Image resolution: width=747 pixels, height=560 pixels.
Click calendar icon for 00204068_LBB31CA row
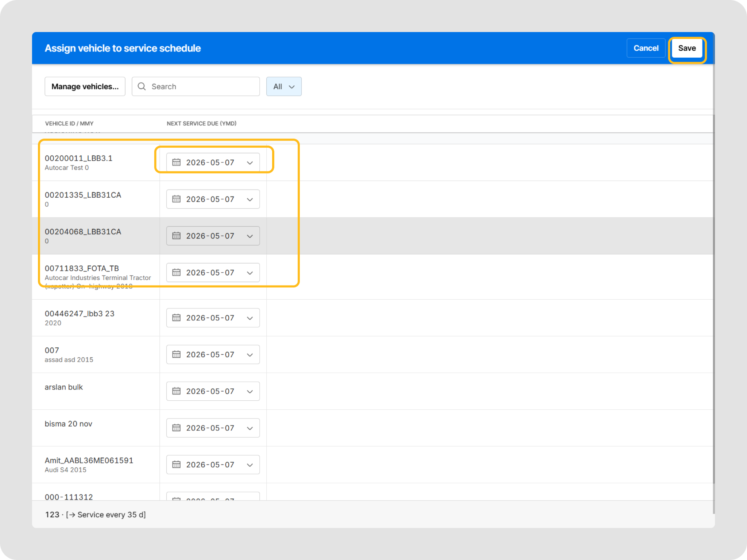[177, 236]
